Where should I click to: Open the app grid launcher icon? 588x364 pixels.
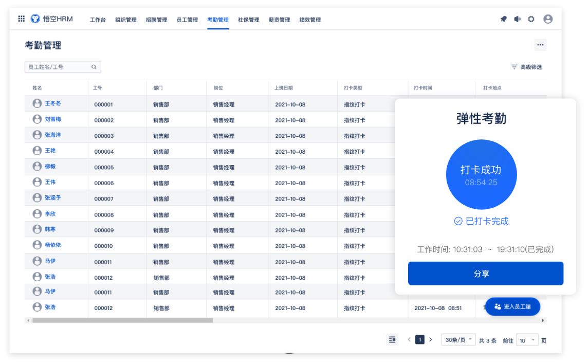click(x=21, y=19)
